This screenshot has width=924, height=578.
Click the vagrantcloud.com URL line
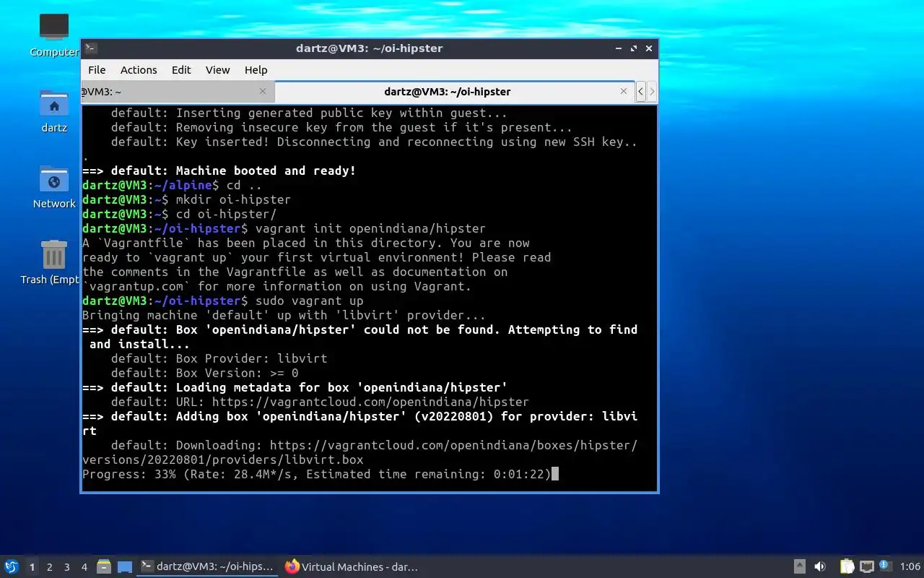pyautogui.click(x=320, y=402)
